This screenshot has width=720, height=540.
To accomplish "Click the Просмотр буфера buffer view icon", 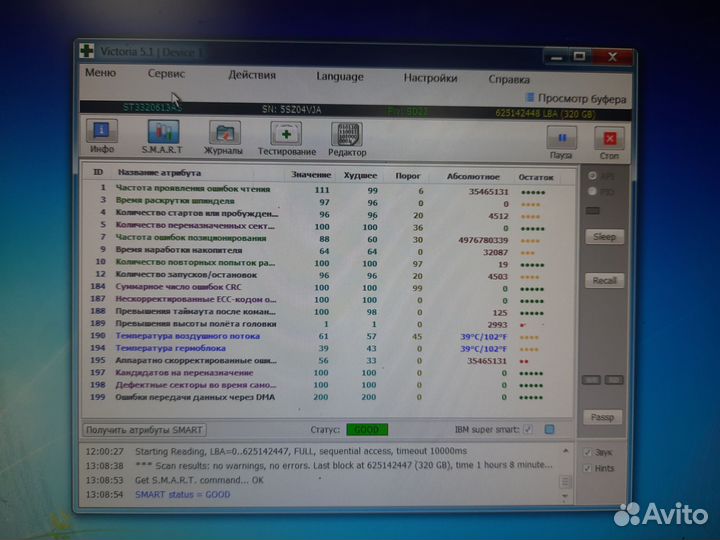I will pyautogui.click(x=528, y=98).
